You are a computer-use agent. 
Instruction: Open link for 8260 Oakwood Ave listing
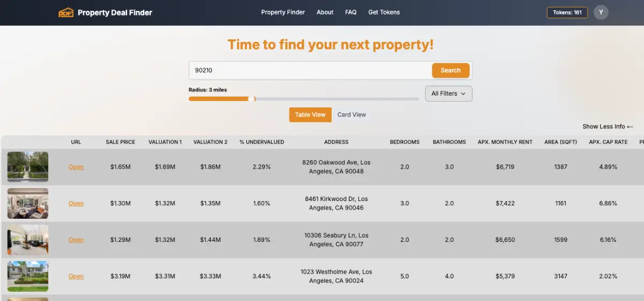pyautogui.click(x=76, y=167)
